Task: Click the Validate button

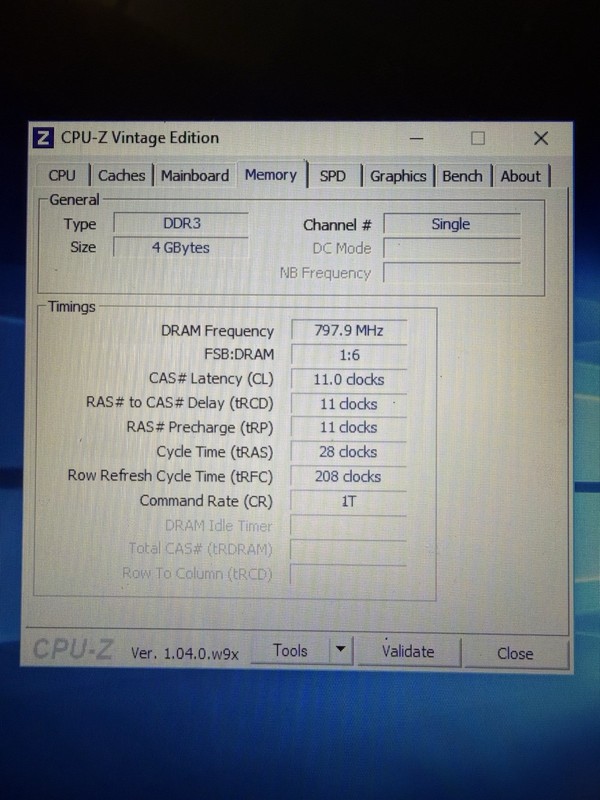Action: 408,652
